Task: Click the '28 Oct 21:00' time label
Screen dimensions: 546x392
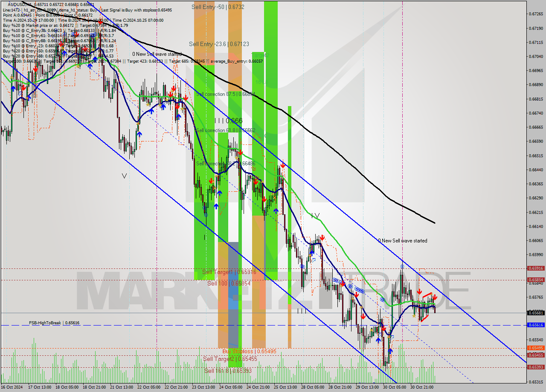Action: click(x=340, y=387)
